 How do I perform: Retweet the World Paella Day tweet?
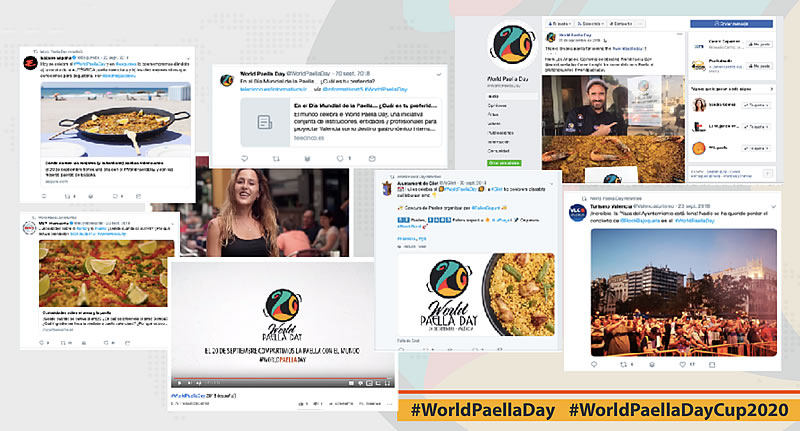pos(276,159)
